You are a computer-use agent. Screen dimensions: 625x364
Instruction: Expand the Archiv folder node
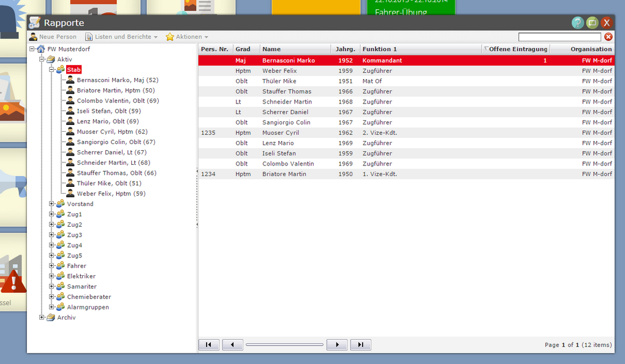(x=42, y=317)
